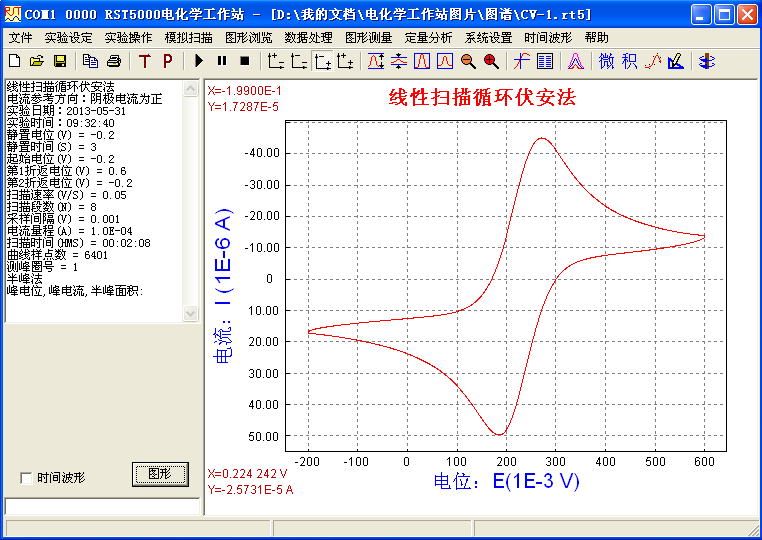Click the 微 differentiate toolbar icon

[607, 61]
